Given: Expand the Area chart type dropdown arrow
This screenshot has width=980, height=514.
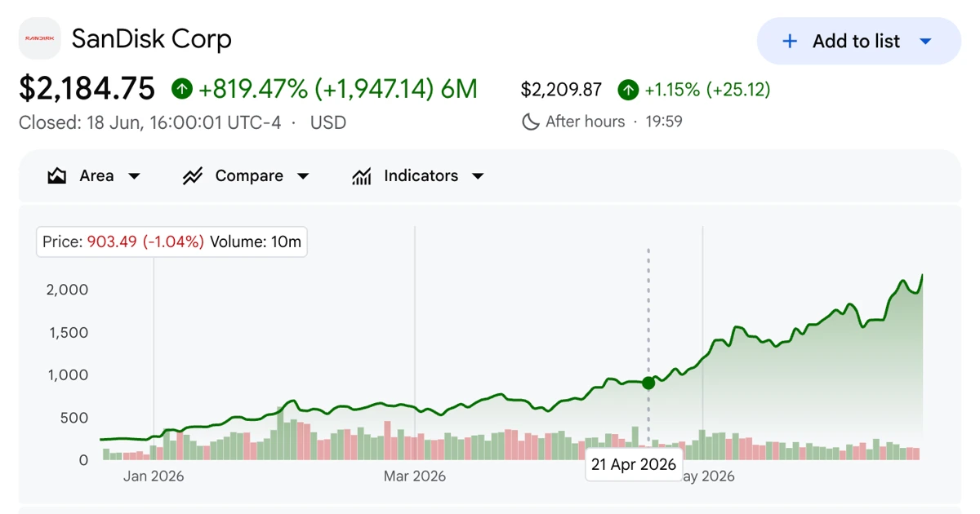Looking at the screenshot, I should (135, 176).
